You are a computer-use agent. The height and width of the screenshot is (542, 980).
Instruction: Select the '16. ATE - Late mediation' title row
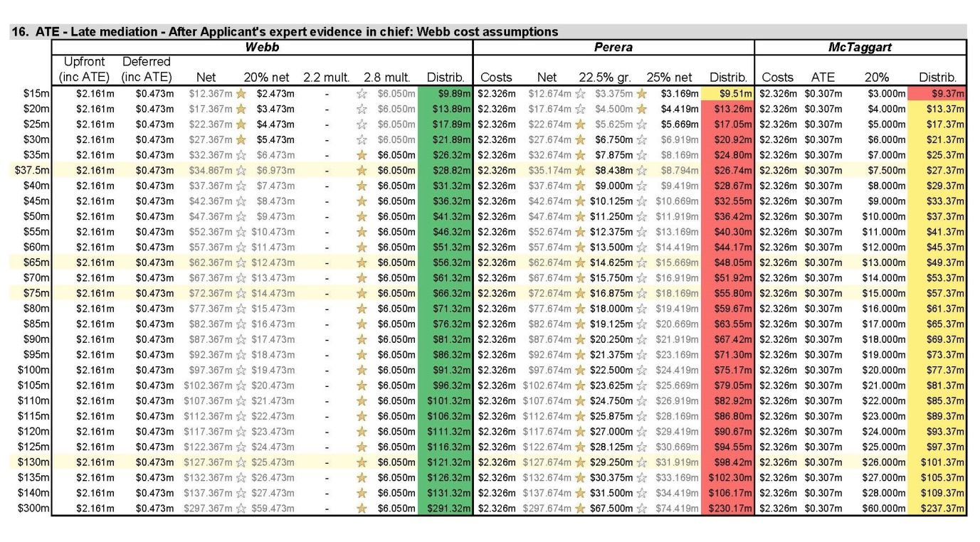coord(490,32)
